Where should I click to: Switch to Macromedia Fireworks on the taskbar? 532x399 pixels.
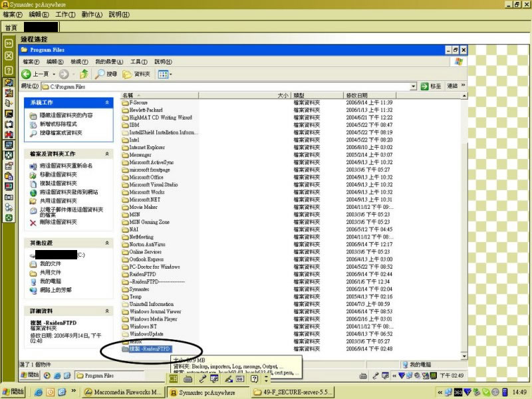[124, 392]
